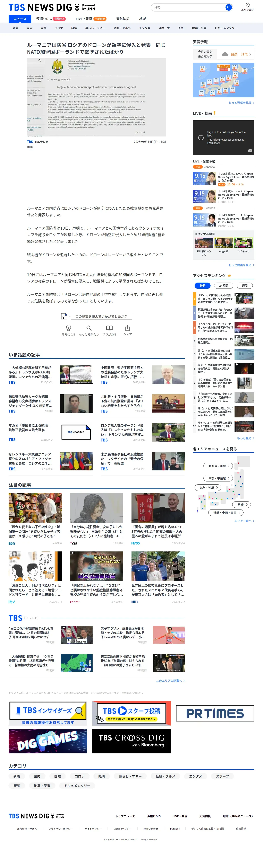Image resolution: width=263 pixels, height=868 pixels.
Task: Click 'もっと天気を見る' link
Action: 241,103
